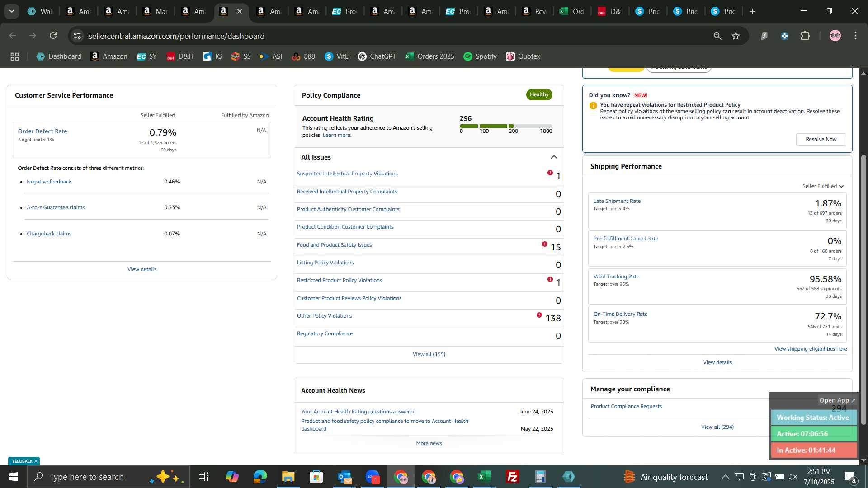
Task: Open On-Time Delivery Rate link
Action: click(x=620, y=314)
